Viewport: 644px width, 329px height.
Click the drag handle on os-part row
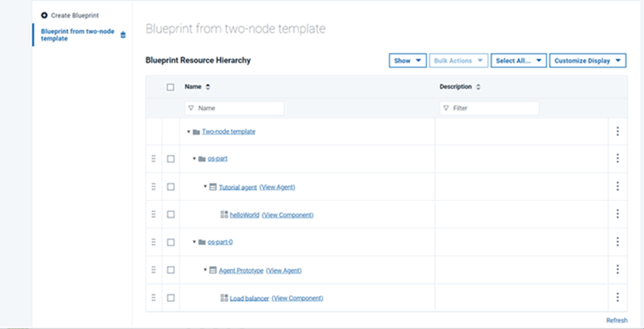coord(153,158)
